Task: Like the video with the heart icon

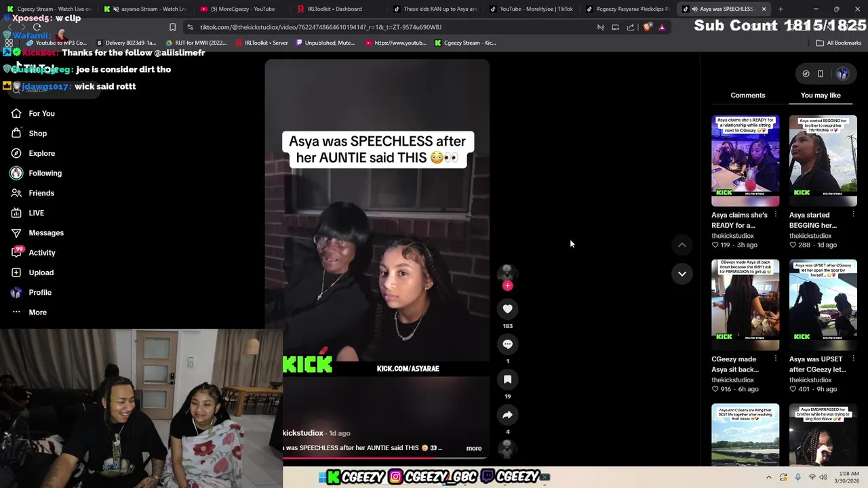Action: click(507, 309)
